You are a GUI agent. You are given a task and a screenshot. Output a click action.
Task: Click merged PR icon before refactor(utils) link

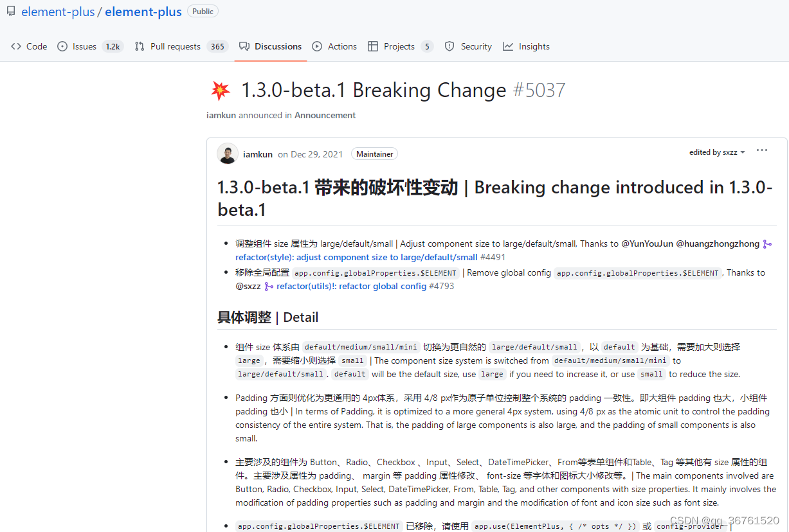[x=269, y=287]
